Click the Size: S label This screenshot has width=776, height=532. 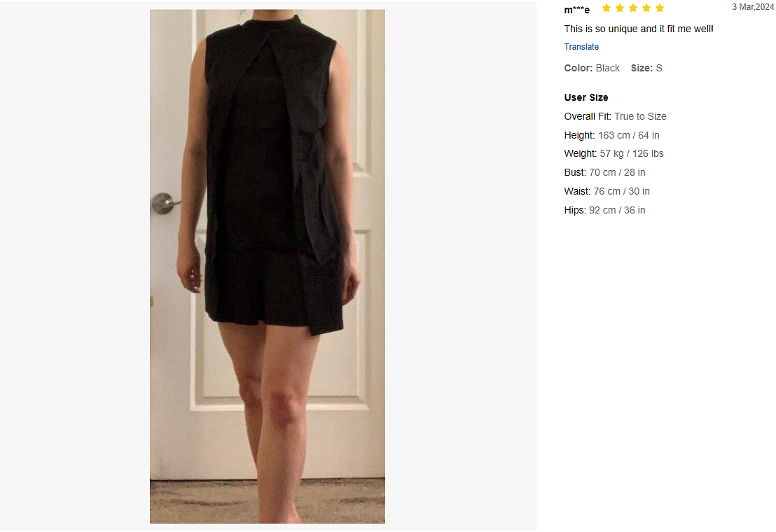[x=646, y=68]
